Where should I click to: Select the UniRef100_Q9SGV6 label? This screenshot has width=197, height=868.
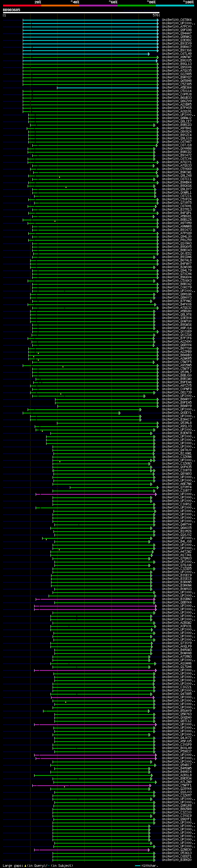[176, 67]
